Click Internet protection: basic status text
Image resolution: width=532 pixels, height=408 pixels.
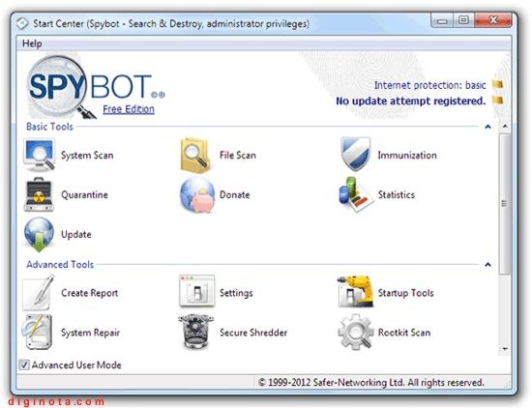pyautogui.click(x=429, y=85)
